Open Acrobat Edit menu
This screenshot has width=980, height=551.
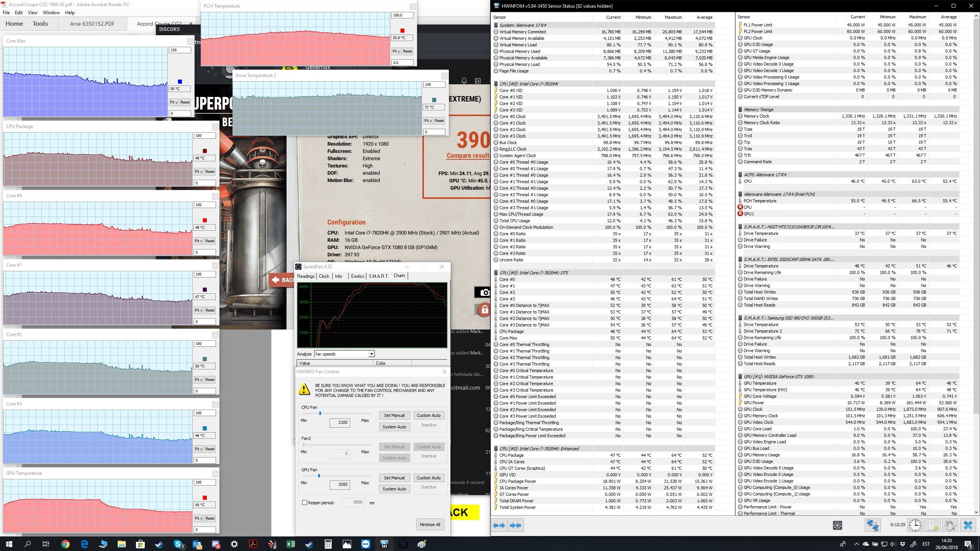coord(19,12)
